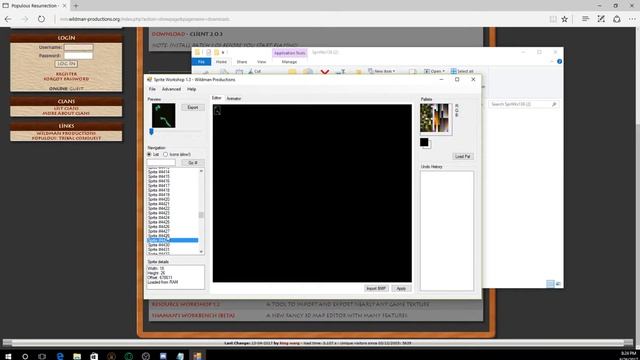The height and width of the screenshot is (360, 640).
Task: Click the Windows Start button
Action: coord(8,356)
